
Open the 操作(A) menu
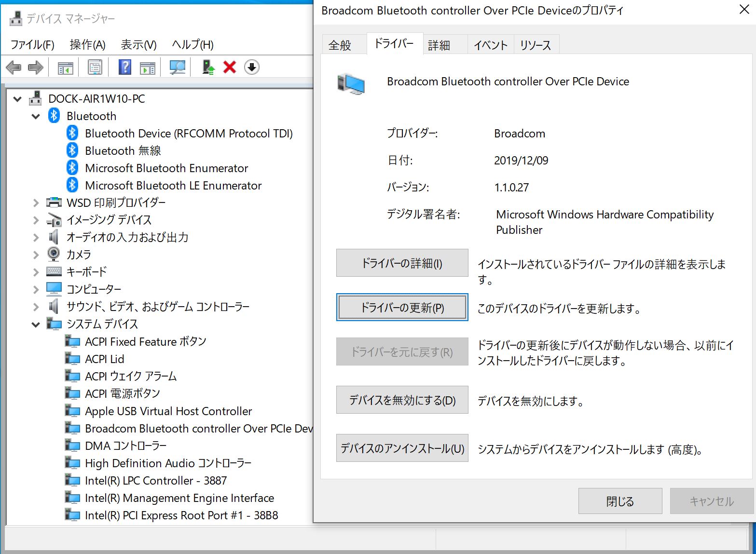[x=87, y=45]
